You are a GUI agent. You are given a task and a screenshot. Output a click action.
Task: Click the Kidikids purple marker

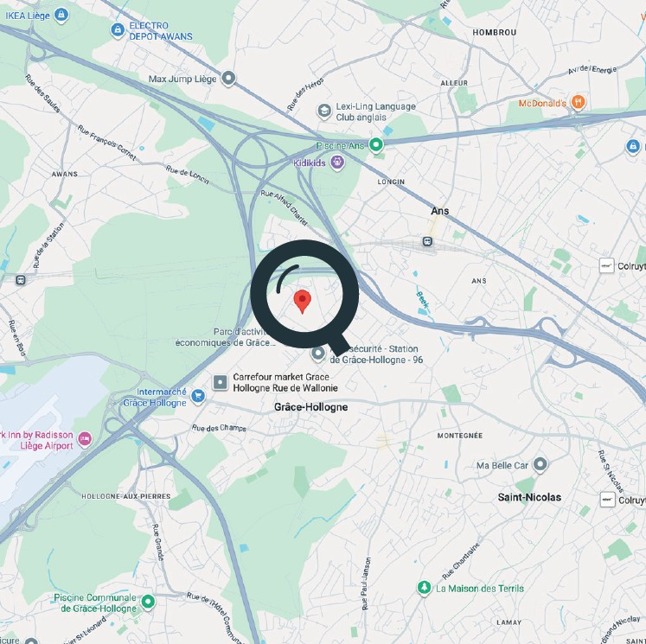[337, 163]
